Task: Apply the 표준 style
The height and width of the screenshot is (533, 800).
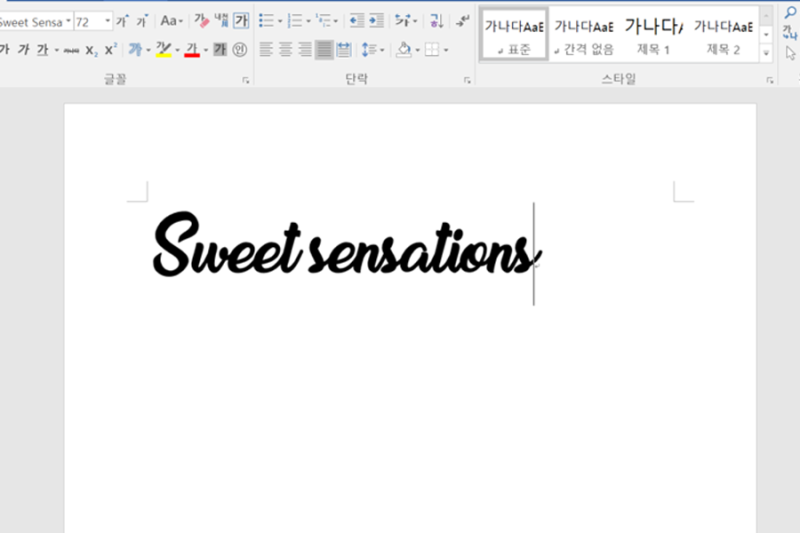Action: point(514,35)
